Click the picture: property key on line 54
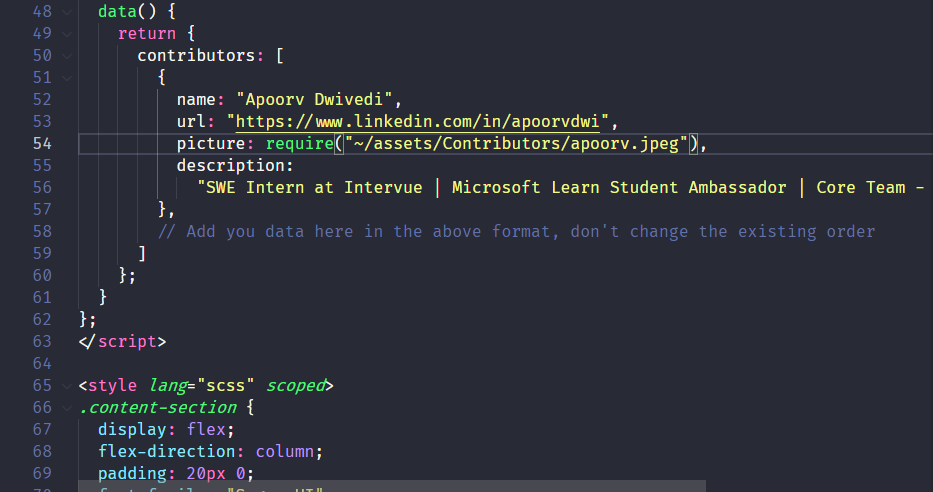 coord(215,143)
